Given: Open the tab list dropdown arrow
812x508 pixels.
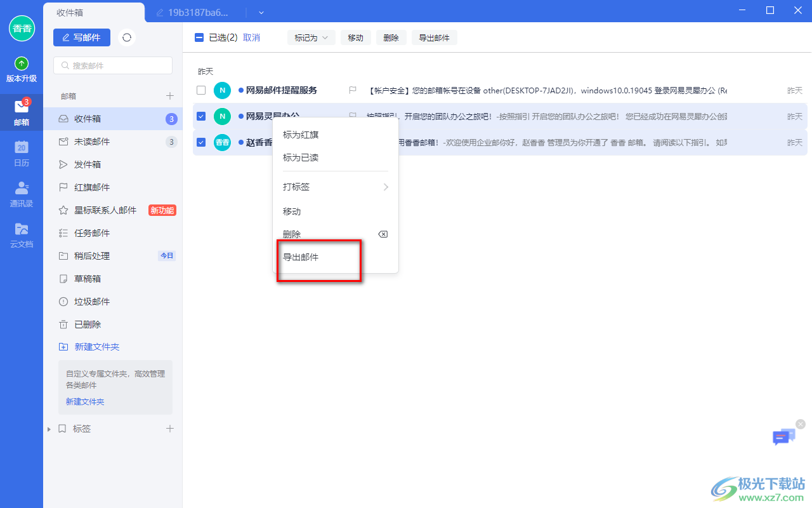Looking at the screenshot, I should click(x=261, y=12).
